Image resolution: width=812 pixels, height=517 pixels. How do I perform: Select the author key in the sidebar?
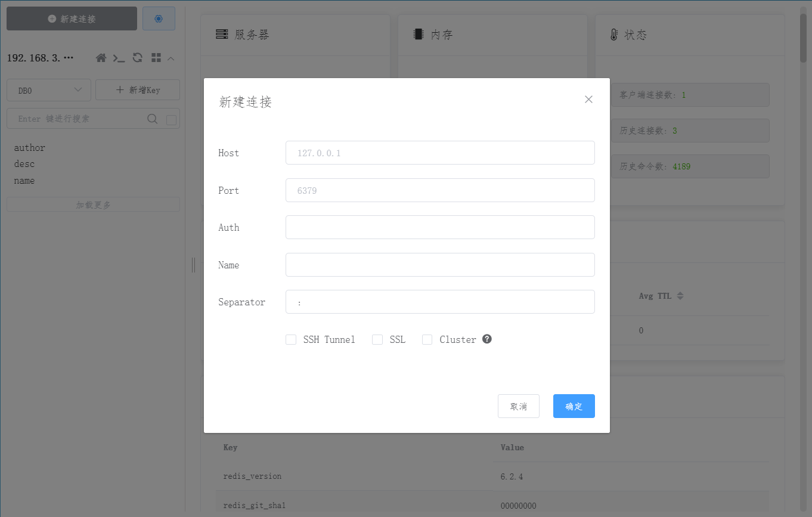pos(29,147)
